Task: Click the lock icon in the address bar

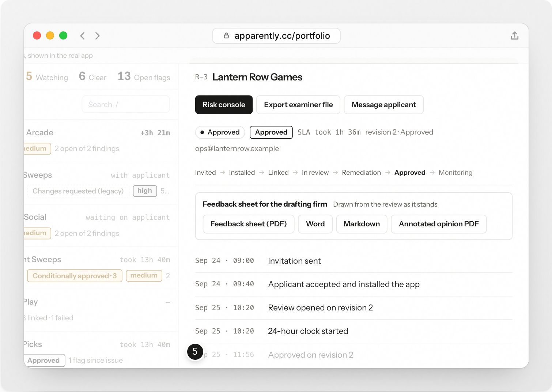Action: [226, 35]
